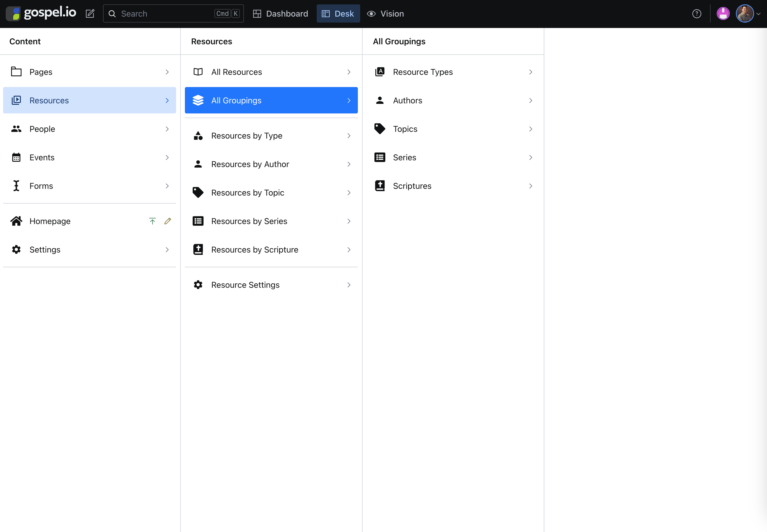Click the help question mark icon
This screenshot has height=532, width=767.
[x=697, y=14]
